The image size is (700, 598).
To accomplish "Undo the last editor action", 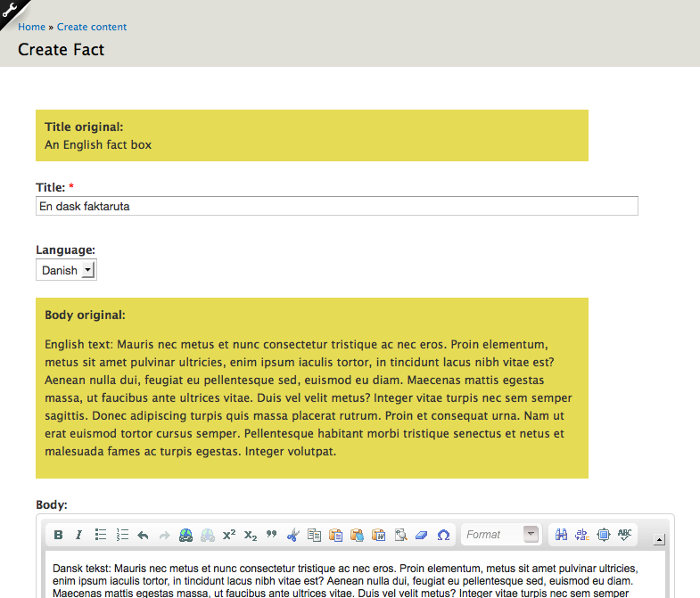I will coord(143,535).
